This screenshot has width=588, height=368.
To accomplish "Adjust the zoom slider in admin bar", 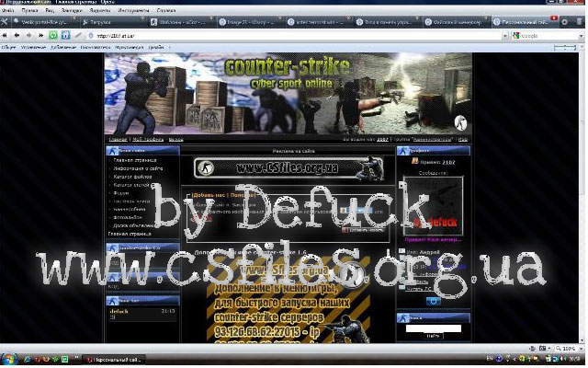I will coord(565,47).
